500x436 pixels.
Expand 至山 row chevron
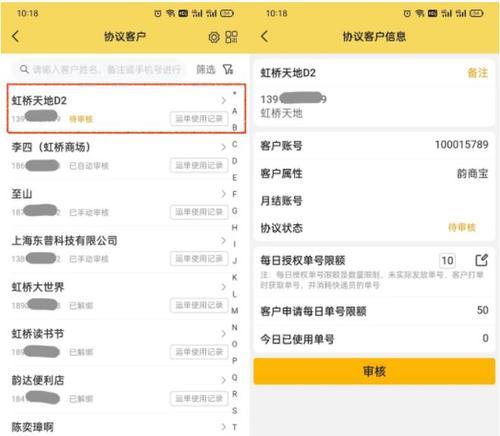(x=224, y=194)
